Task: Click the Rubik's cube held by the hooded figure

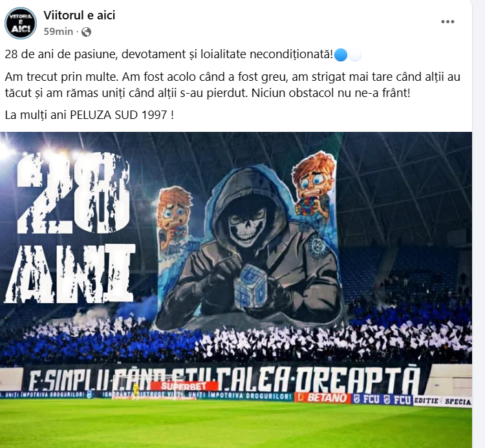Action: click(x=250, y=287)
